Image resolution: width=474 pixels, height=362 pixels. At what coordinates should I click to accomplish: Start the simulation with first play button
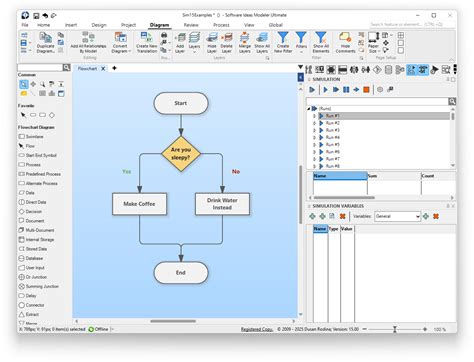tap(312, 89)
